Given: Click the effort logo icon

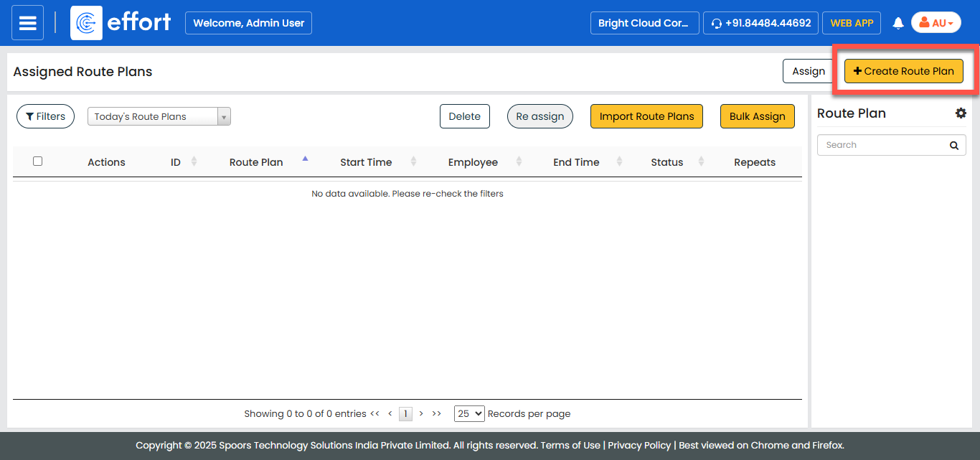Looking at the screenshot, I should (x=86, y=23).
